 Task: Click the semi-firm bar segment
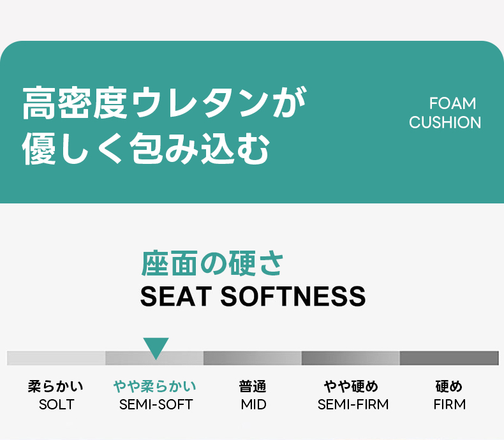[351, 358]
